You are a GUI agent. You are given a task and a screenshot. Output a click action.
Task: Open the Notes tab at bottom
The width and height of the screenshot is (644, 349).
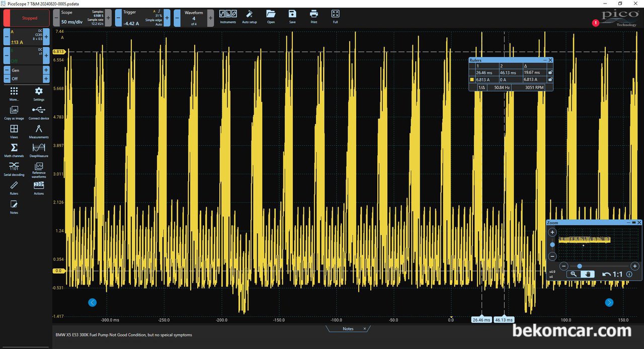tap(348, 329)
